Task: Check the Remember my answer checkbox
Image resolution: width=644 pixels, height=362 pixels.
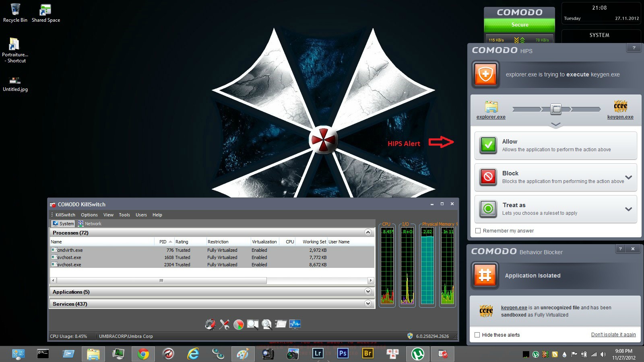Action: coord(478,231)
